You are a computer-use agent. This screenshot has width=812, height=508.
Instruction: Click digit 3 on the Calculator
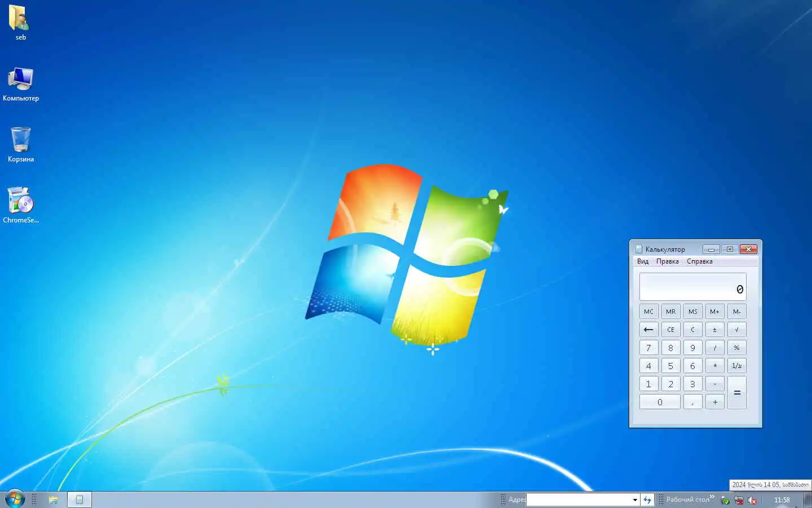(692, 384)
